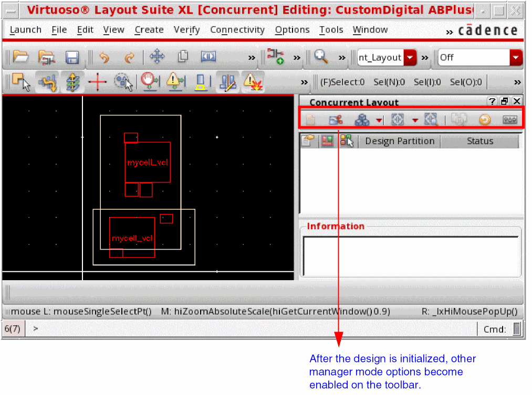
Task: Click the magnifier zoom icon in toolbar
Action: [321, 57]
